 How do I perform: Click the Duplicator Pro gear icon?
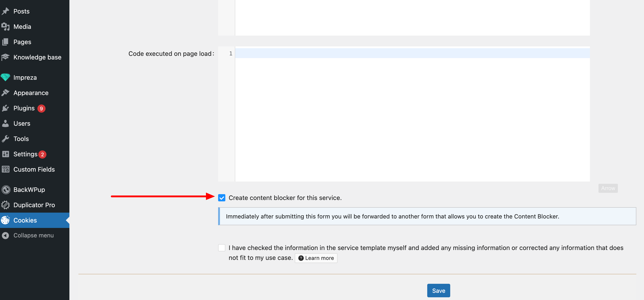click(x=5, y=205)
